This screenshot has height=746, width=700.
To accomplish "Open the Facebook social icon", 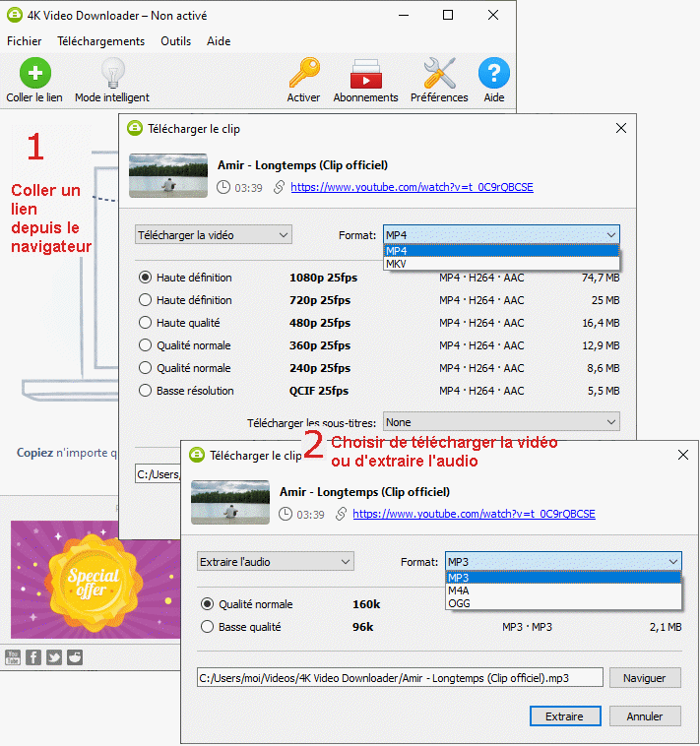I will tap(33, 657).
